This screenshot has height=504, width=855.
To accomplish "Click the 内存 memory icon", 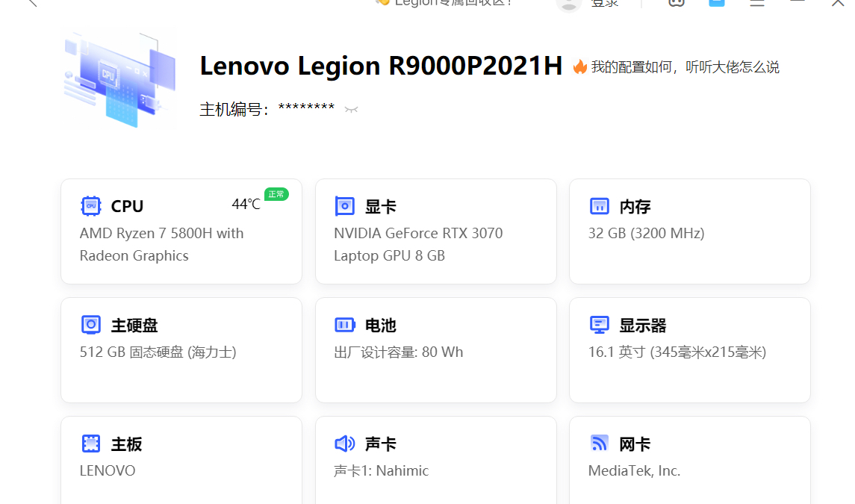I will tap(600, 206).
